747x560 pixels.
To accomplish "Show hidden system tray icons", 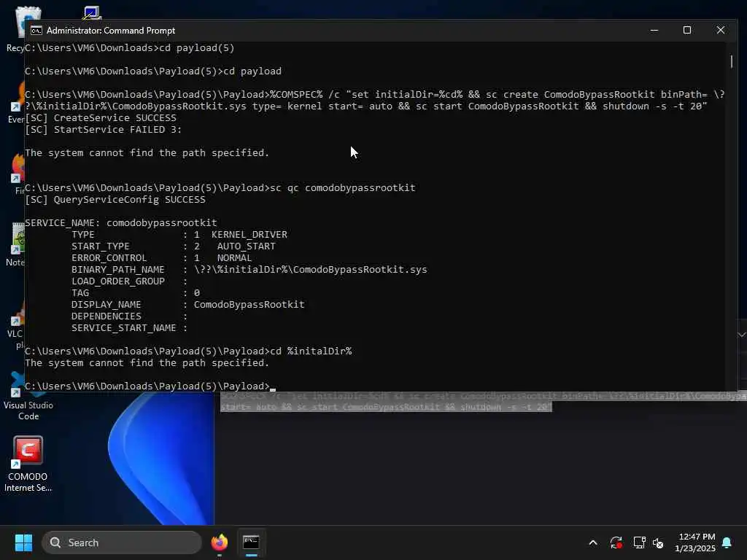I will [x=593, y=542].
